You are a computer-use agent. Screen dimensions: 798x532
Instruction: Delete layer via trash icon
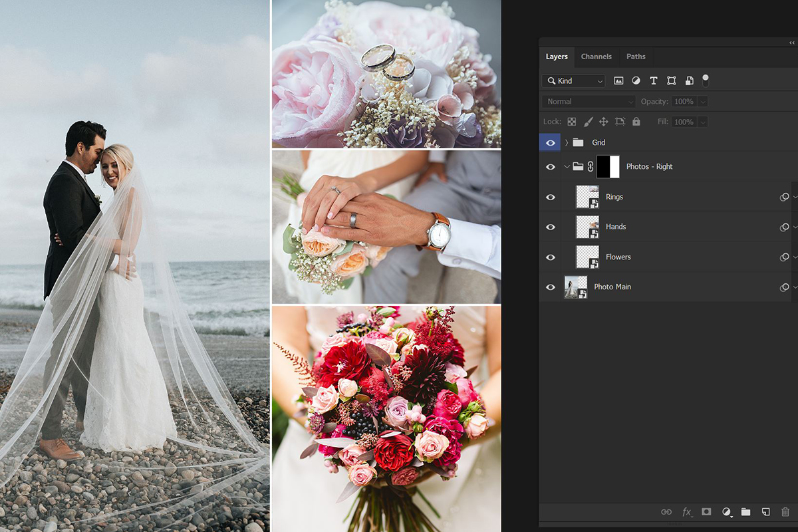[x=785, y=511]
